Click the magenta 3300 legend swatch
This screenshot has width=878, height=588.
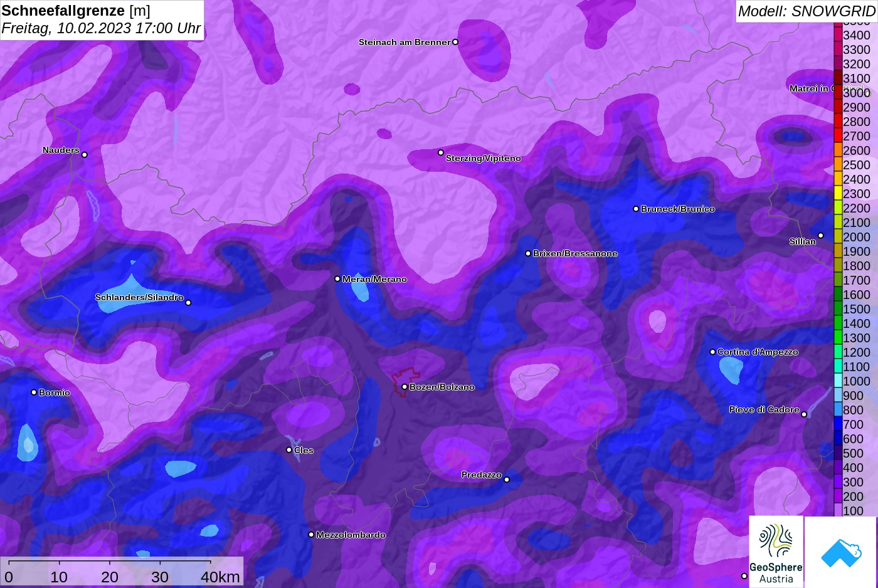point(838,49)
